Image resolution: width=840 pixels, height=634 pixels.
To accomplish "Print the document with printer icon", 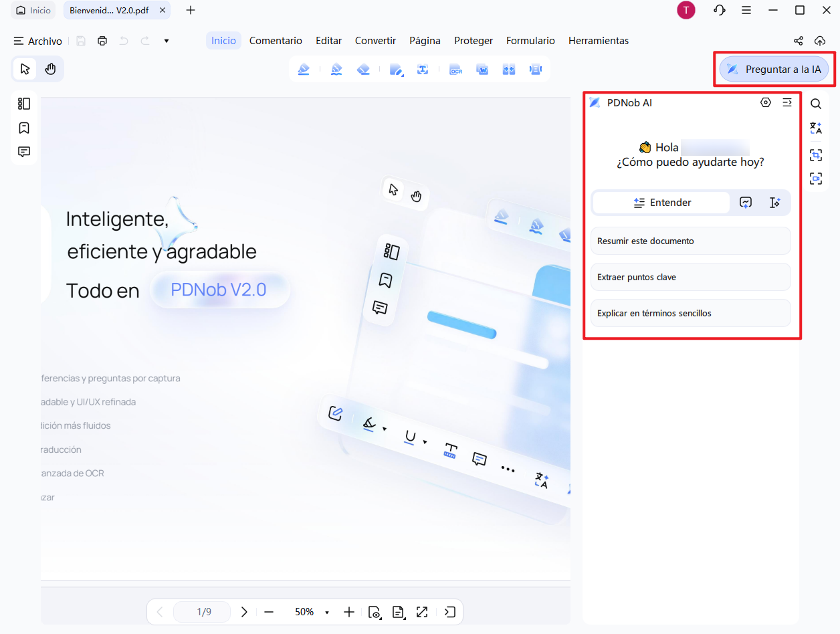I will pos(102,41).
